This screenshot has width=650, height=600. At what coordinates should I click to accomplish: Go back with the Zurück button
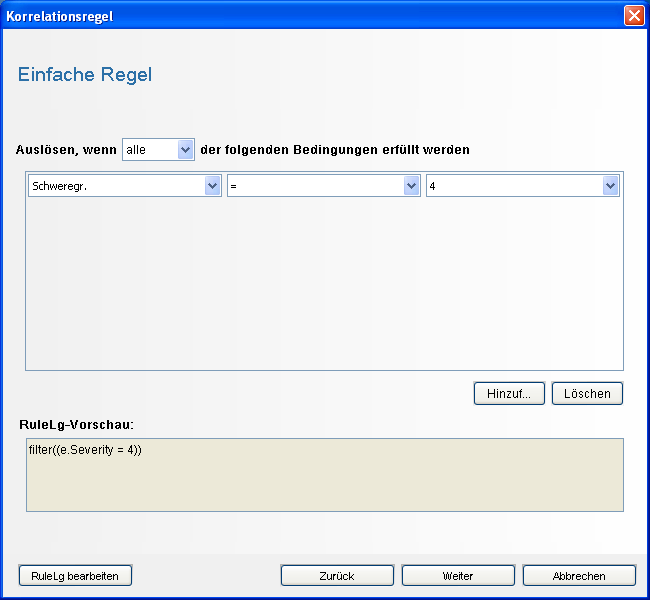[337, 576]
